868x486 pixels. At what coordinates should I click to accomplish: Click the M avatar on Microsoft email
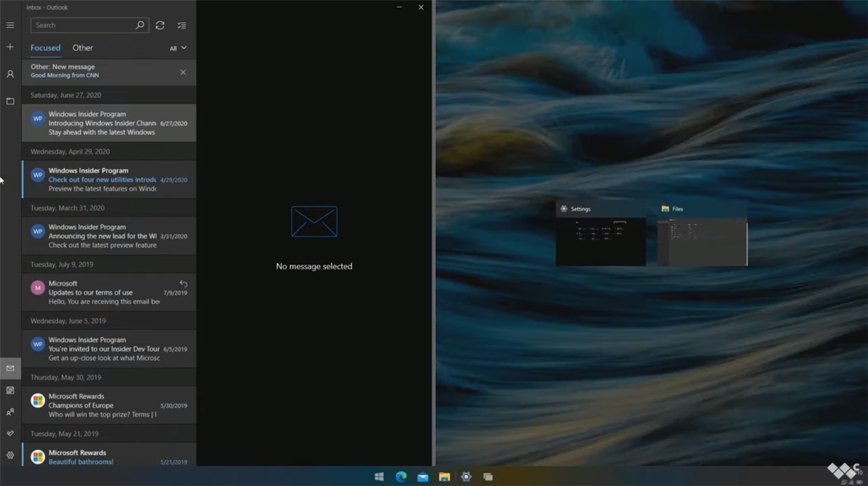click(x=38, y=288)
